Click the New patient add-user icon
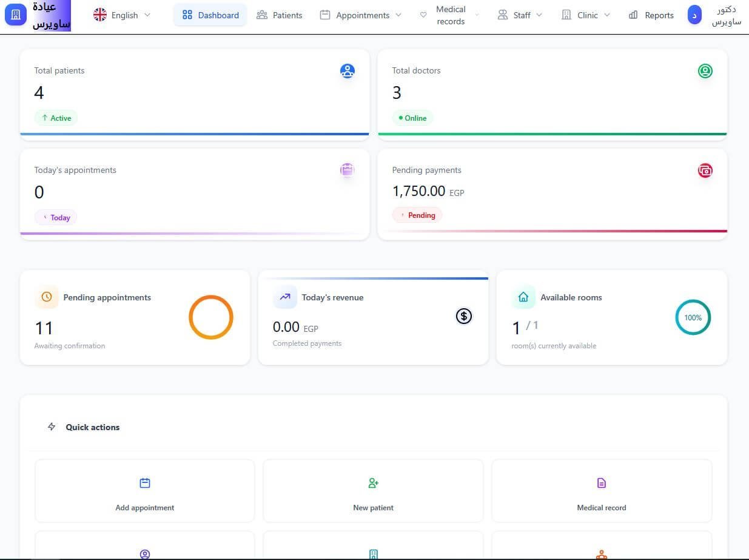The height and width of the screenshot is (560, 749). click(374, 483)
